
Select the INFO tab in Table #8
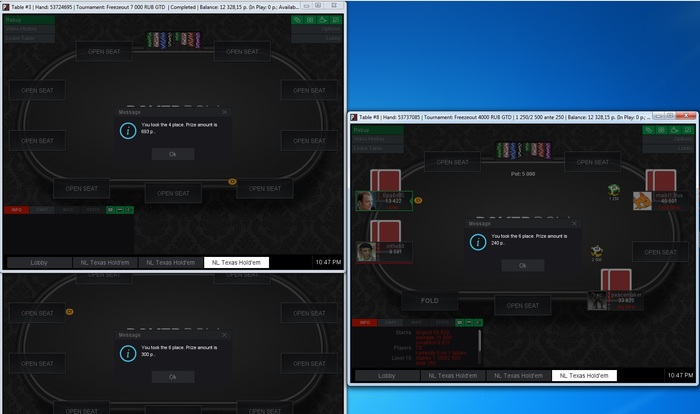(365, 322)
